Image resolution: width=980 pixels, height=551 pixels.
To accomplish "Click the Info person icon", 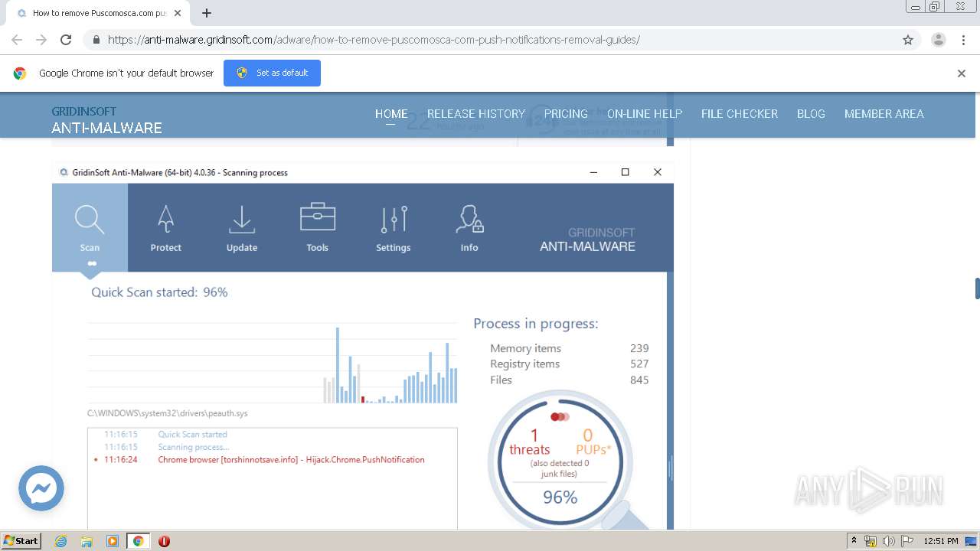I will pyautogui.click(x=469, y=219).
